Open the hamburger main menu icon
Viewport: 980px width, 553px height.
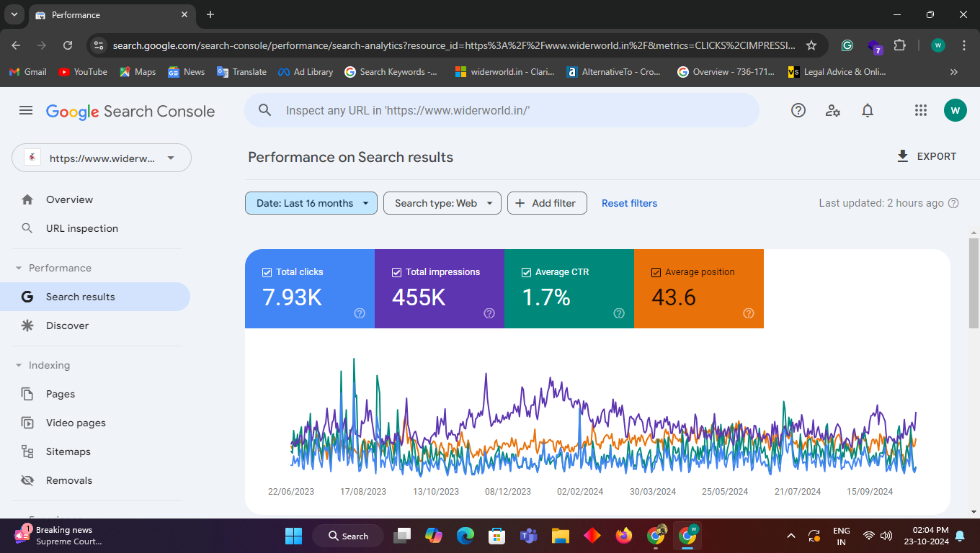tap(26, 110)
